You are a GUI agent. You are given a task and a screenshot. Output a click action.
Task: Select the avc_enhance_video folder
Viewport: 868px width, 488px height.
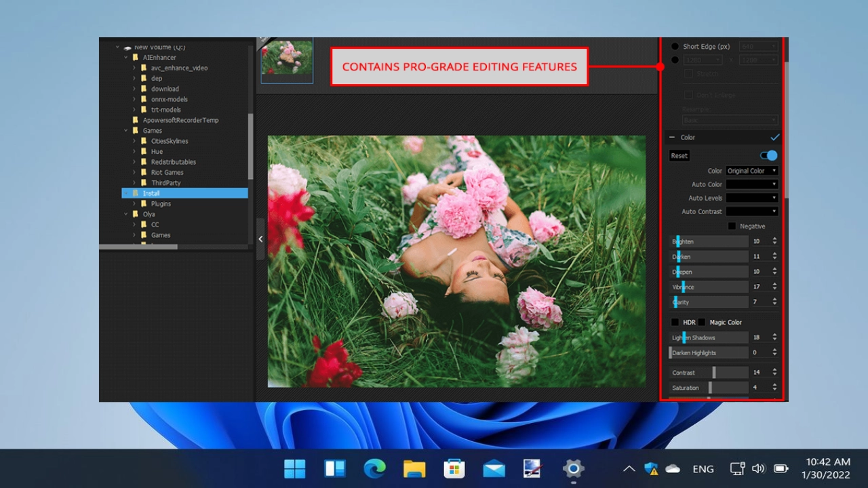point(179,68)
